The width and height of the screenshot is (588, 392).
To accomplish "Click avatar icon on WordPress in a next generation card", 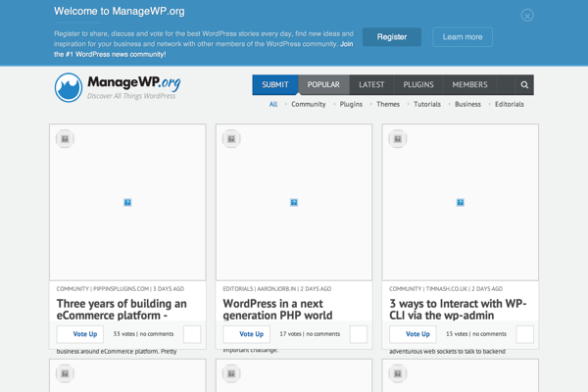I will (231, 139).
